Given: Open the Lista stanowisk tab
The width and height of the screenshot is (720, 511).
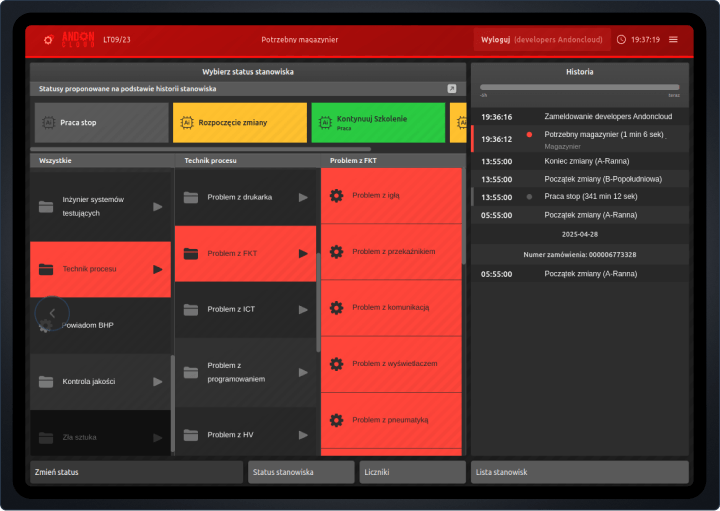Looking at the screenshot, I should point(579,471).
